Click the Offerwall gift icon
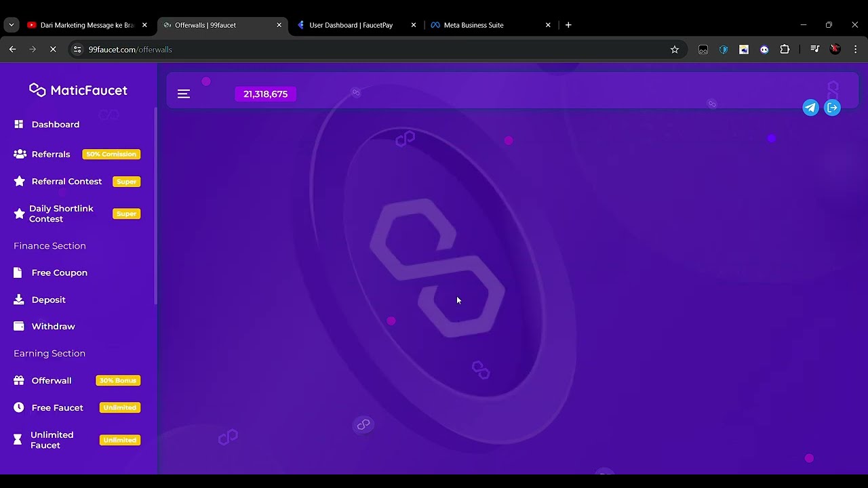868x488 pixels. click(x=19, y=381)
